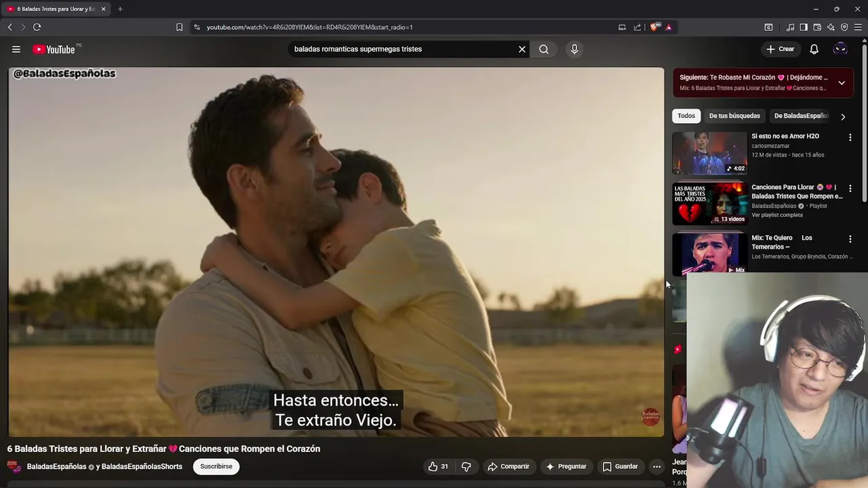Like the video with thumbs up
This screenshot has width=868, height=488.
pos(438,466)
